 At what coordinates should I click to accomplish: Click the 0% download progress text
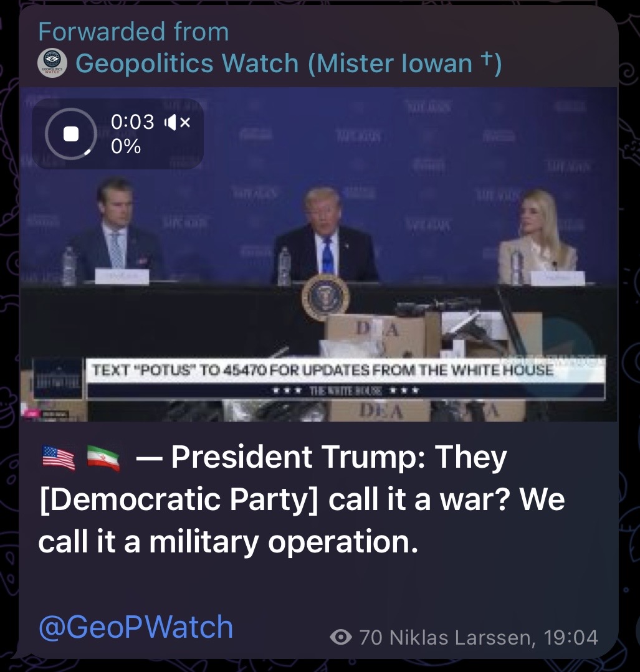(126, 146)
